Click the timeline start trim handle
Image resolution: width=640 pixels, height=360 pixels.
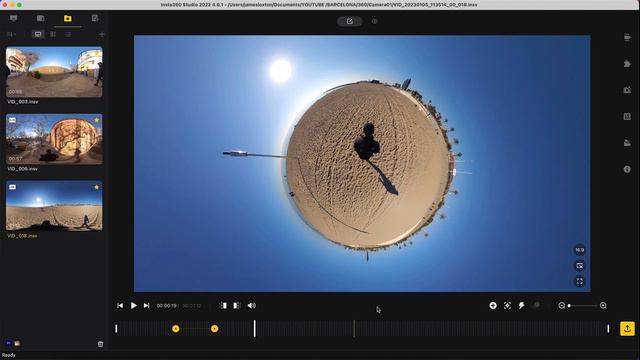[x=116, y=329]
